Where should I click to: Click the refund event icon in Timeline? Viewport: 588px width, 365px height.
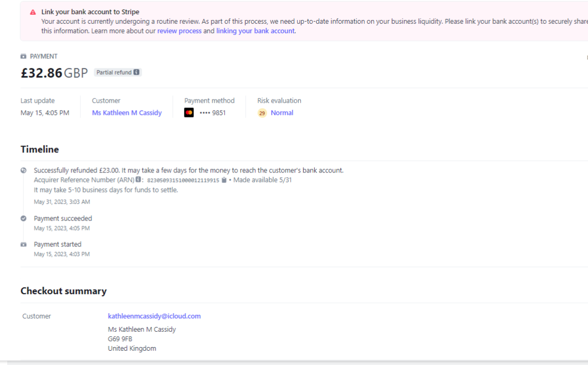tap(23, 170)
